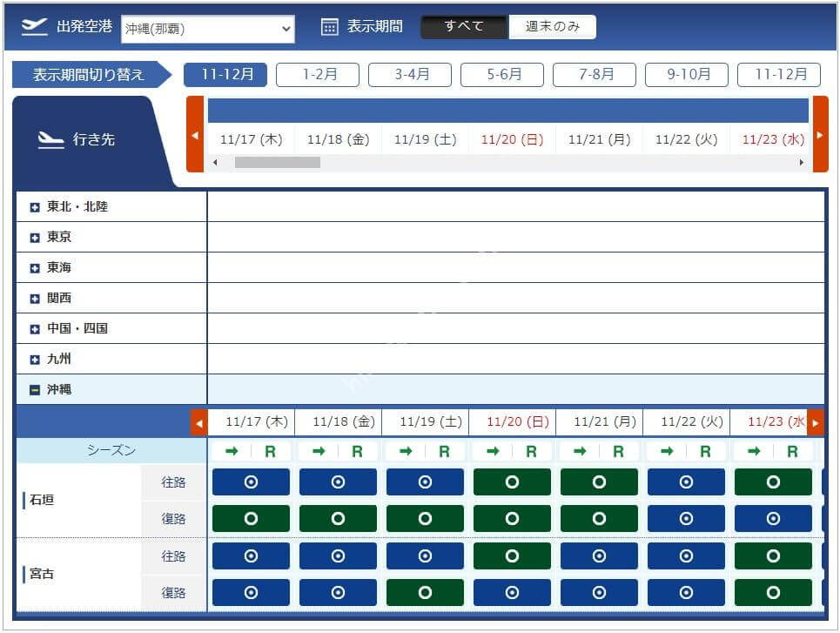The image size is (840, 633).
Task: Switch to the highlighted 11-12月 period tab
Action: (225, 74)
